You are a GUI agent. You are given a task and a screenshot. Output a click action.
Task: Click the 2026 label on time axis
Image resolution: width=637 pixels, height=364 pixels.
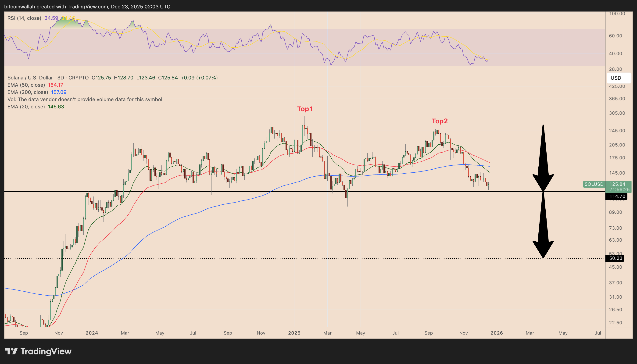click(497, 333)
